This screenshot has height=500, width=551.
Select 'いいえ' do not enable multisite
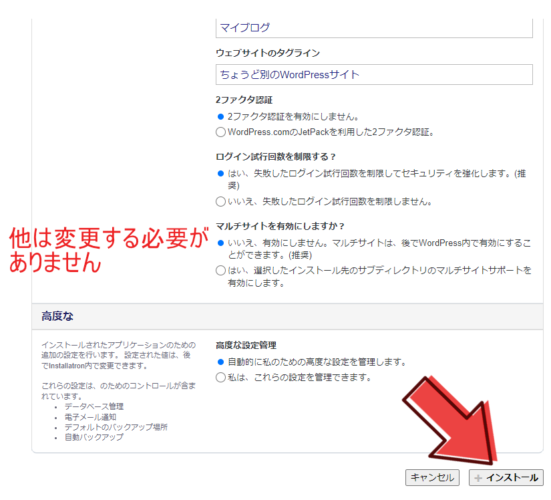pyautogui.click(x=220, y=243)
